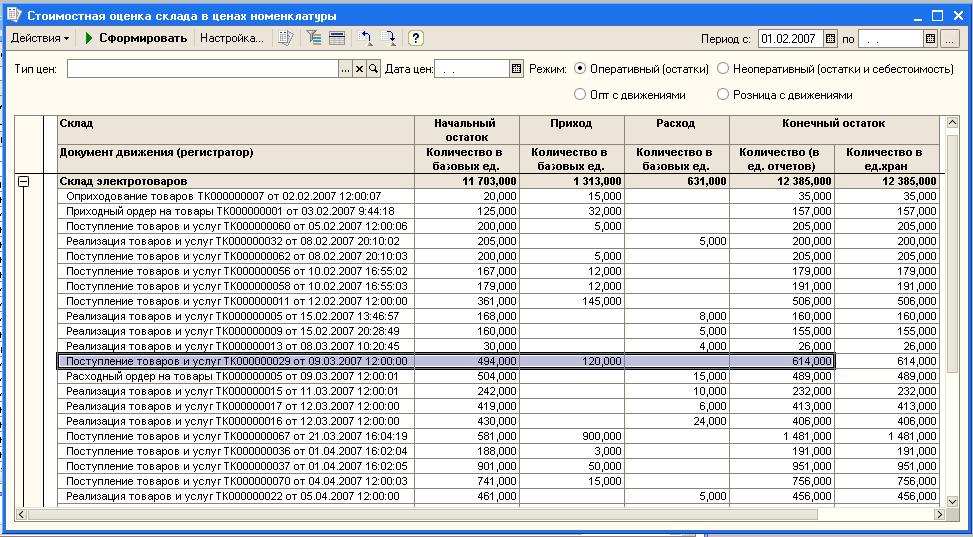This screenshot has width=973, height=537.
Task: Click the Тип цен input field
Action: point(202,69)
